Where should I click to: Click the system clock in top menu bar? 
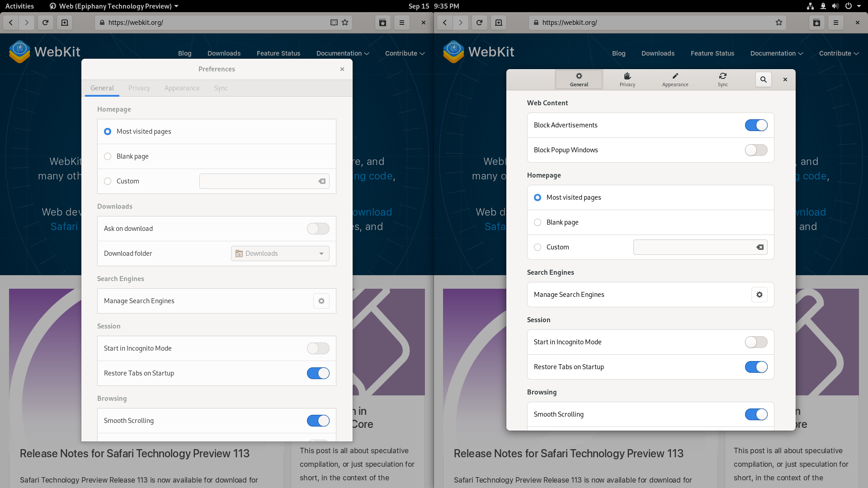(434, 6)
